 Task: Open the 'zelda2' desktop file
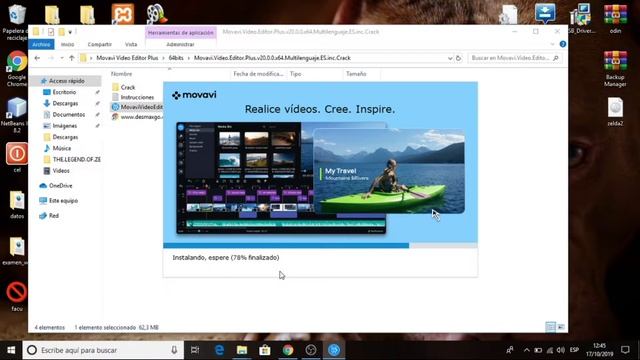click(615, 111)
